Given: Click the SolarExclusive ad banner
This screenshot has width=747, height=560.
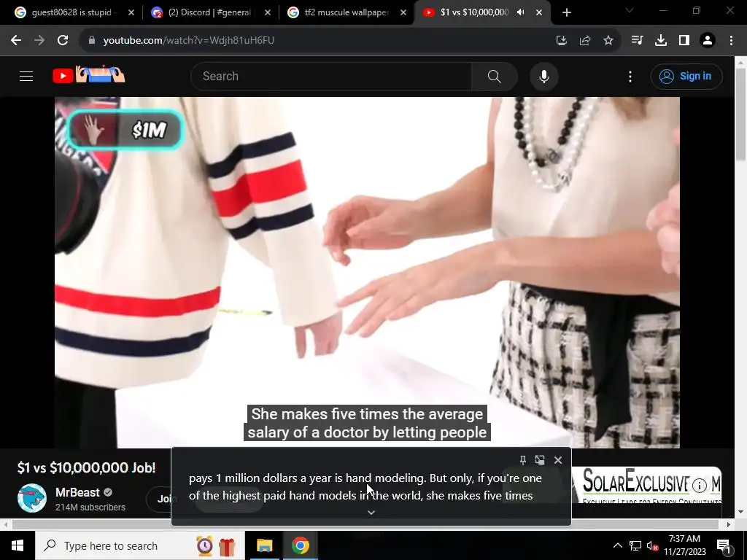Looking at the screenshot, I should (646, 485).
